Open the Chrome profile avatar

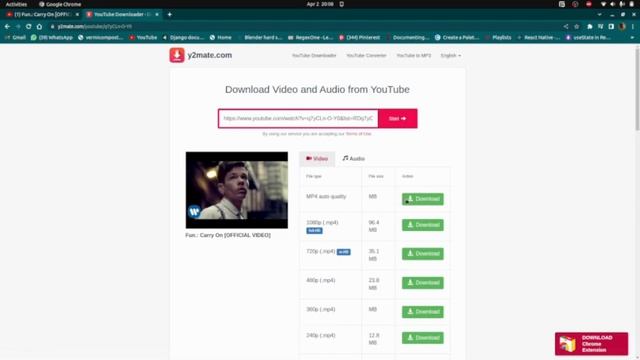[622, 27]
